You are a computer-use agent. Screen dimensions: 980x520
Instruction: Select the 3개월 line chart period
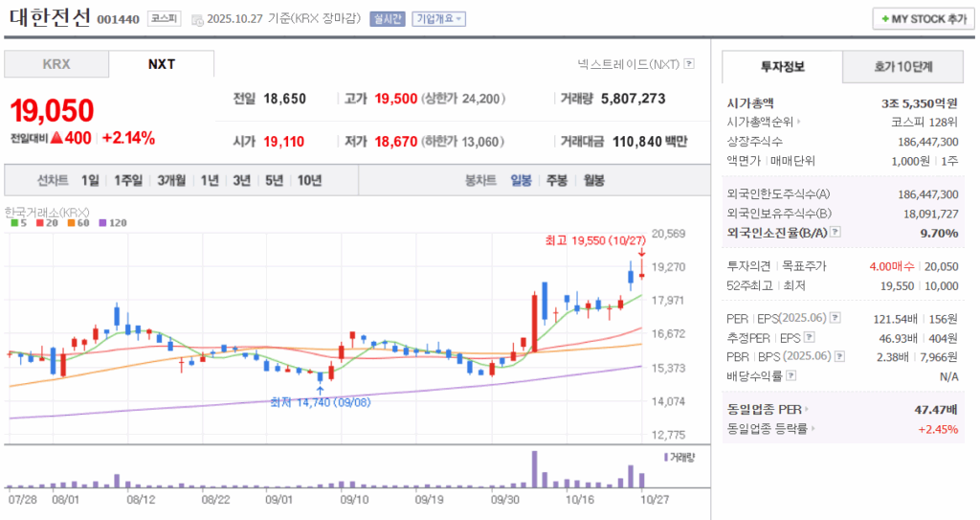tap(171, 180)
